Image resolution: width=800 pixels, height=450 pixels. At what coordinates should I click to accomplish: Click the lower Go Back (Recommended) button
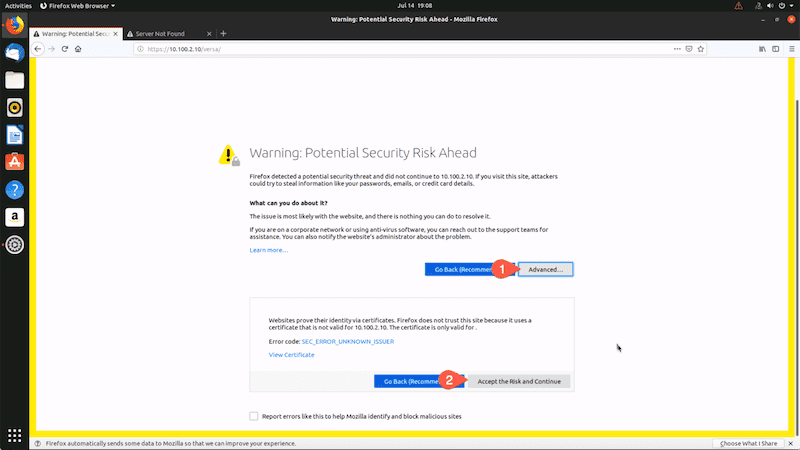(x=419, y=381)
